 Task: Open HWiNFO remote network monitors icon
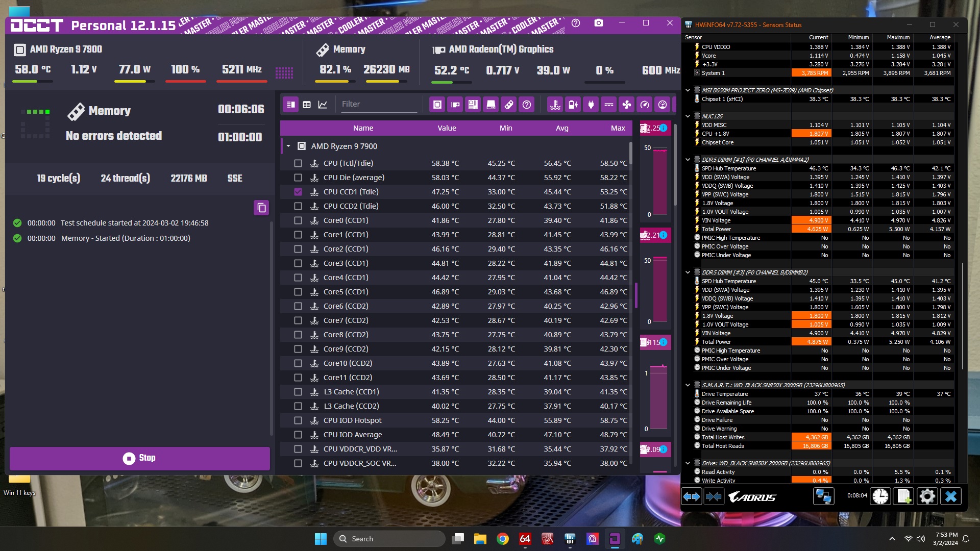tap(823, 496)
